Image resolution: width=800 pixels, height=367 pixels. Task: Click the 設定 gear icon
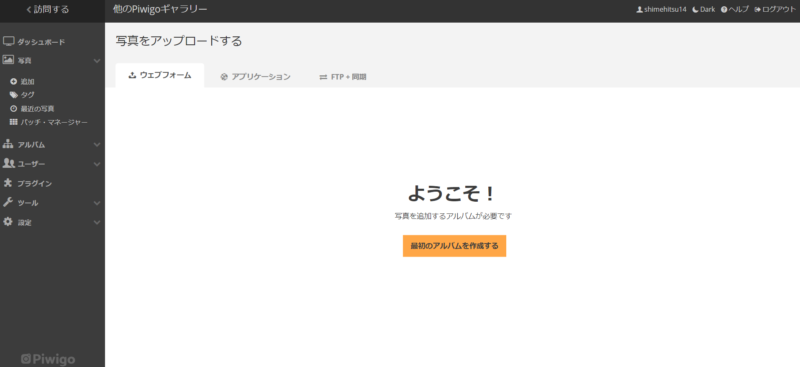pyautogui.click(x=8, y=222)
